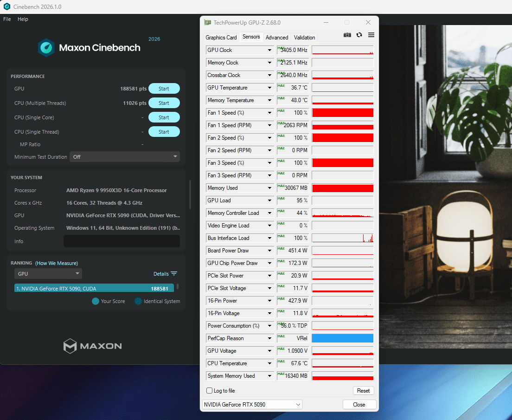Click the Your Score legend dot
The width and height of the screenshot is (512, 420).
tap(96, 301)
